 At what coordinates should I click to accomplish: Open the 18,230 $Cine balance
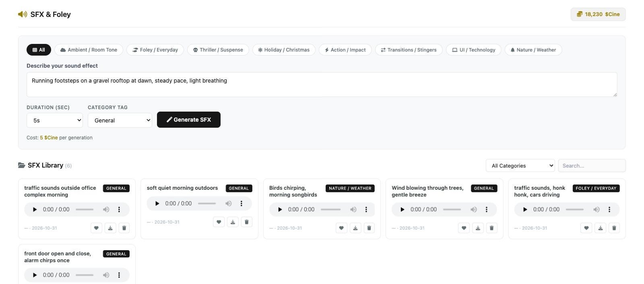coord(598,14)
